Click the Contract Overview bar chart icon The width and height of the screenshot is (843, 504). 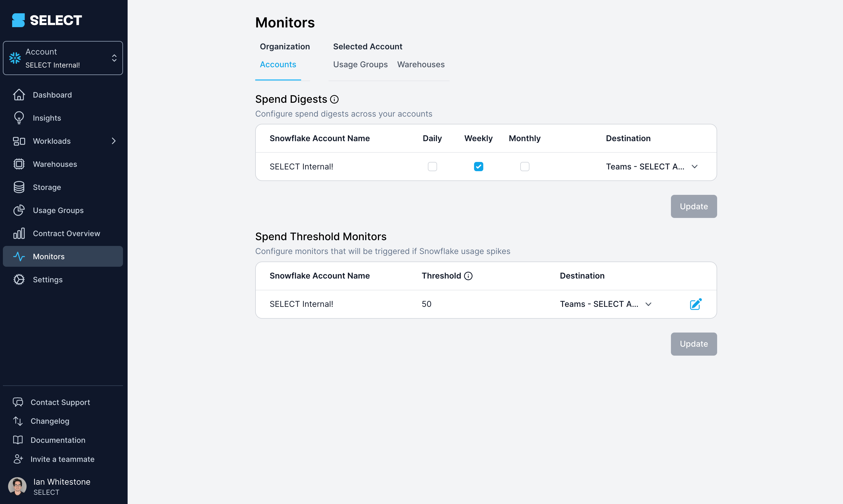point(19,233)
